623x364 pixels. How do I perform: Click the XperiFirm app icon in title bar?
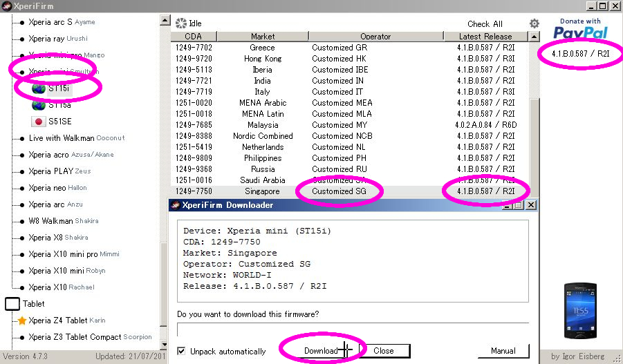(x=6, y=6)
